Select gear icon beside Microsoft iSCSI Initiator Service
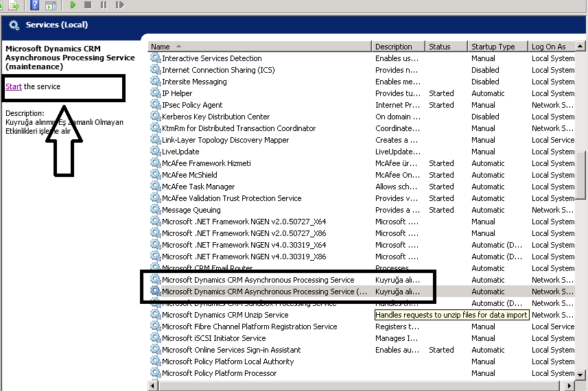The width and height of the screenshot is (588, 391). [x=155, y=337]
